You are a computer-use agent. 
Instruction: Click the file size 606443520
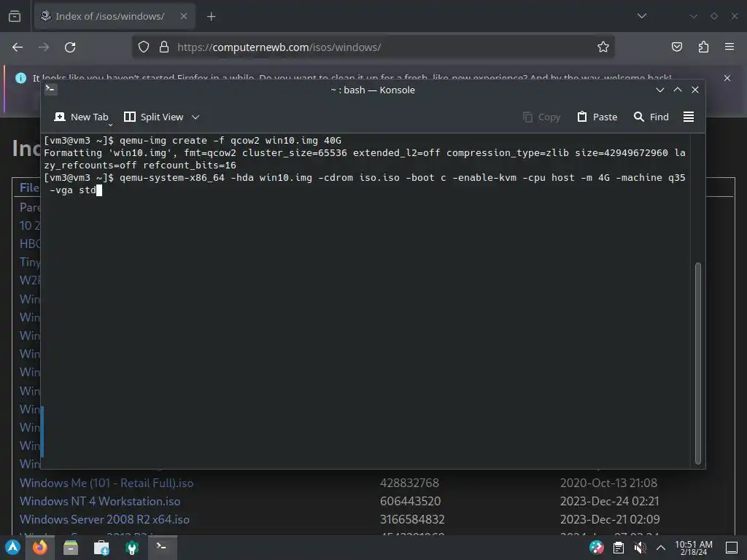pos(410,501)
